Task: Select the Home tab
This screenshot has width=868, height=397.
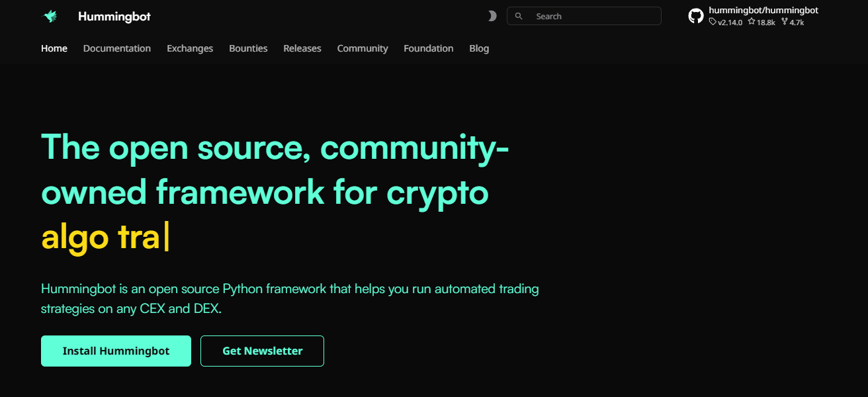Action: [x=54, y=48]
